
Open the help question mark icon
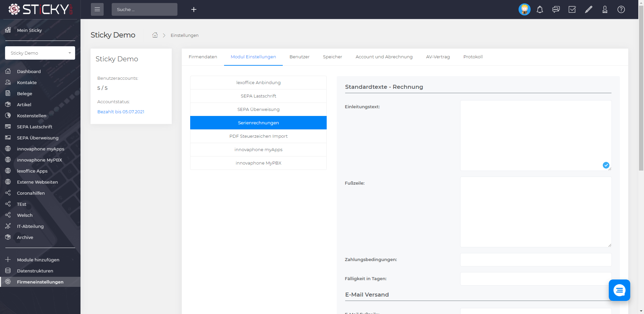(x=621, y=9)
